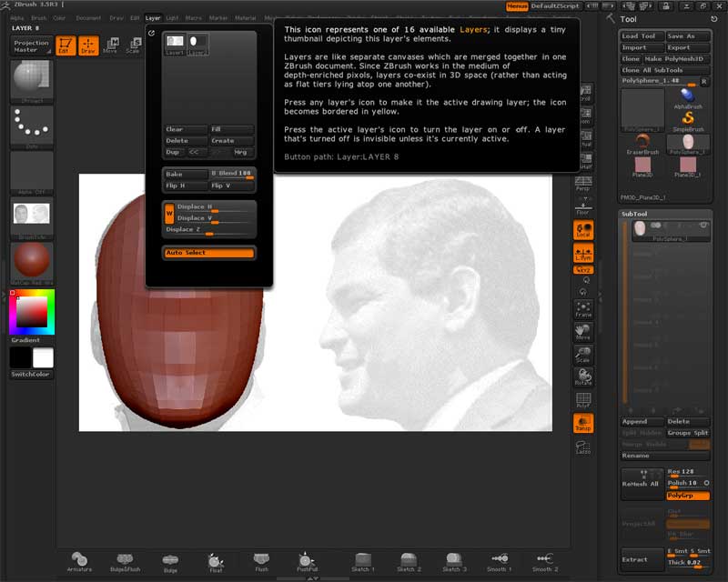Screen dimensions: 728x582
Task: Open the Light menu
Action: 172,18
